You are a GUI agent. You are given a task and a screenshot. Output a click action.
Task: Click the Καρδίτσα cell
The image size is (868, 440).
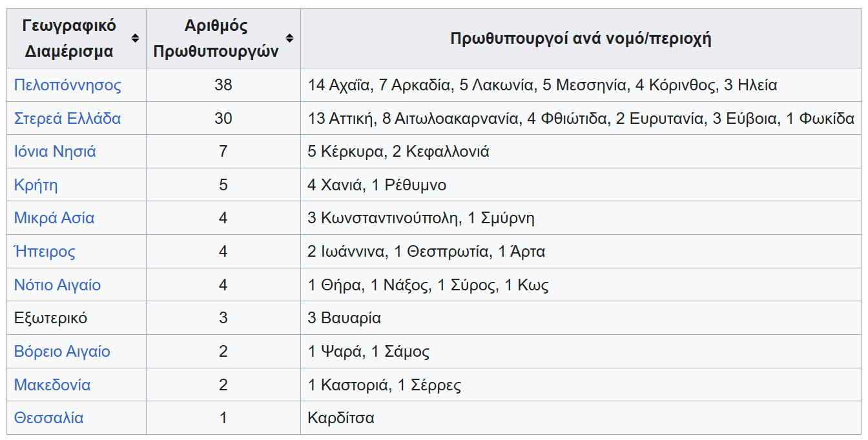pyautogui.click(x=341, y=418)
